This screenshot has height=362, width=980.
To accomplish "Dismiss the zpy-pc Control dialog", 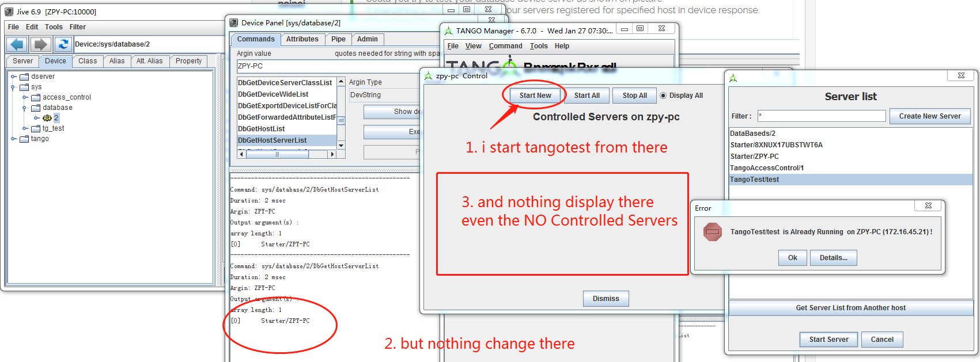I will 606,299.
